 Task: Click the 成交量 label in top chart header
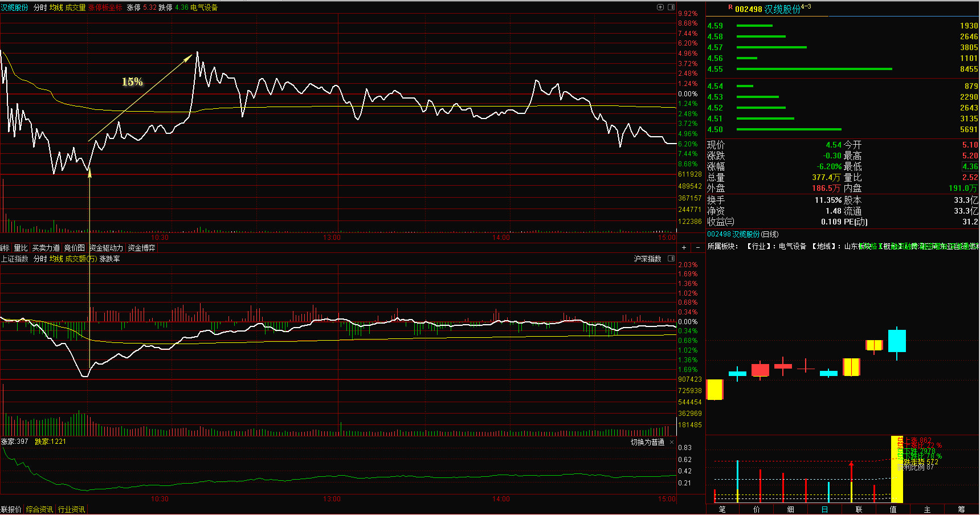coord(75,7)
